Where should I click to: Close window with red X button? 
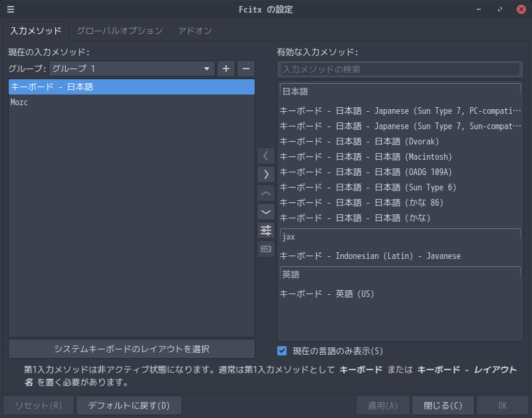(x=521, y=9)
